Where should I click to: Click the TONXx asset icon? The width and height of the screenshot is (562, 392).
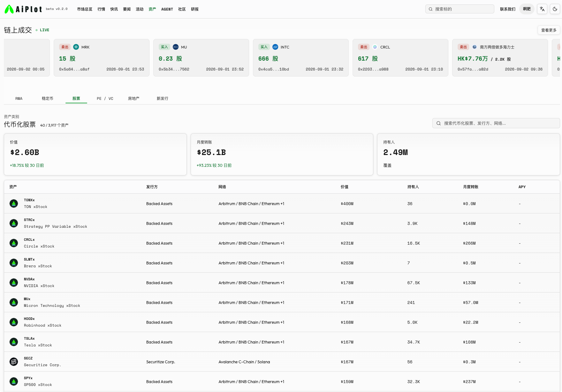14,203
